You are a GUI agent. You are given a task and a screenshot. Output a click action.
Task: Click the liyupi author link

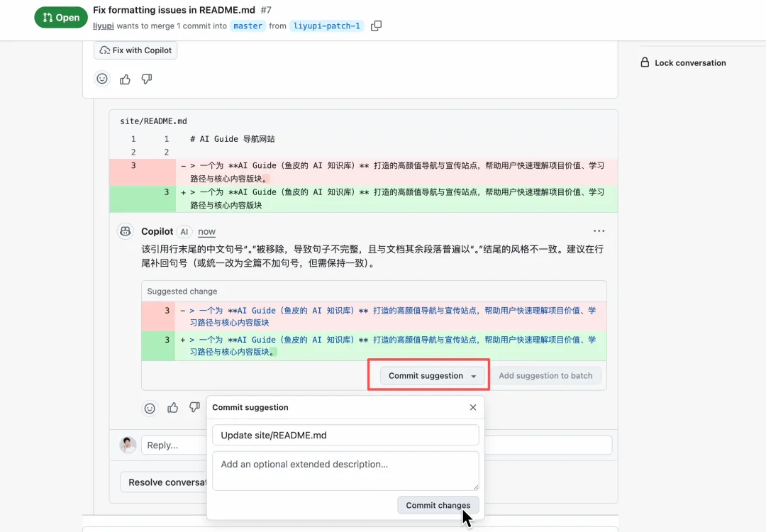[x=103, y=26]
